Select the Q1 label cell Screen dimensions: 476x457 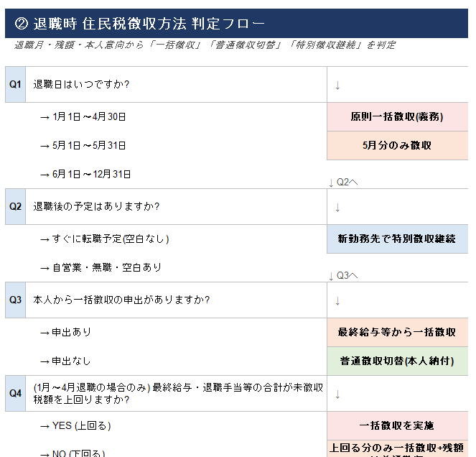15,85
